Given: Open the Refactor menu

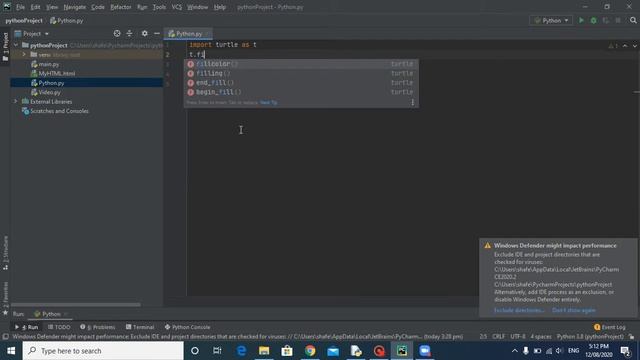Looking at the screenshot, I should pyautogui.click(x=121, y=7).
